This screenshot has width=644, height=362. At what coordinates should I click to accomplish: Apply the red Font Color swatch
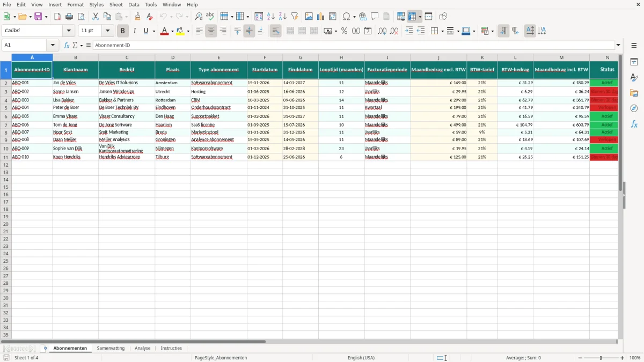164,31
